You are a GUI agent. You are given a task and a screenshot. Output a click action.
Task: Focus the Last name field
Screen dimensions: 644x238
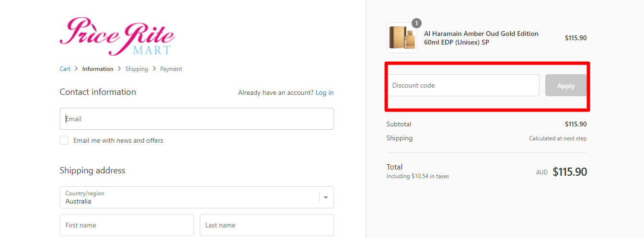(267, 225)
